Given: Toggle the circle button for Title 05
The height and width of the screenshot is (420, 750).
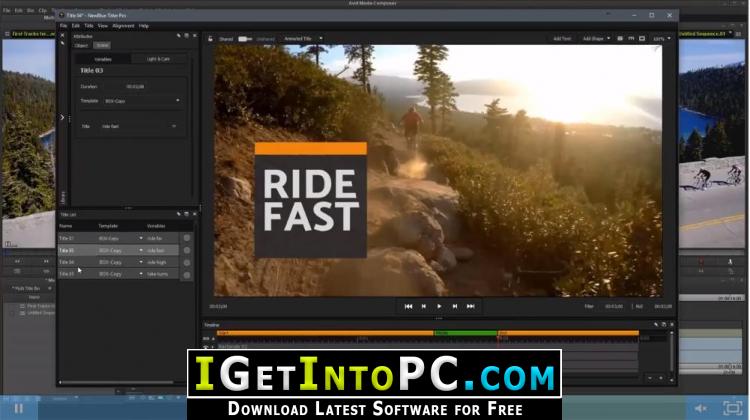Looking at the screenshot, I should pos(187,275).
